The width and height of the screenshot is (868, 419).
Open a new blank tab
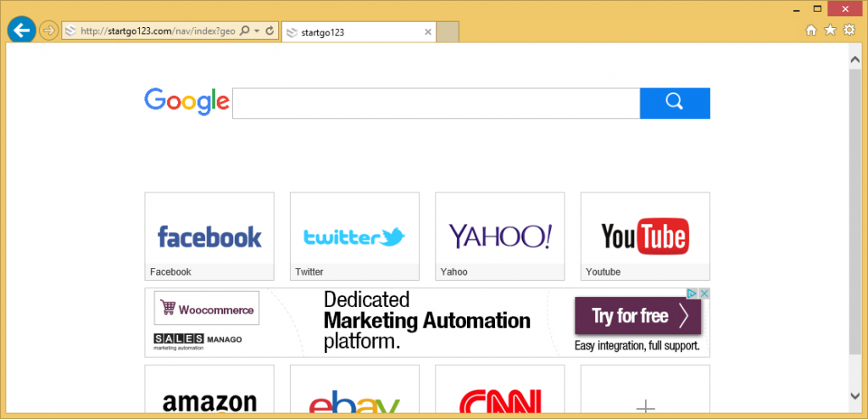(448, 32)
